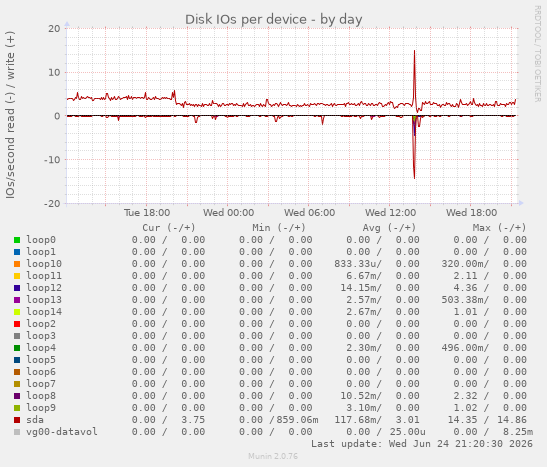Click the sda dark red swatch
The image size is (547, 467).
tap(17, 420)
